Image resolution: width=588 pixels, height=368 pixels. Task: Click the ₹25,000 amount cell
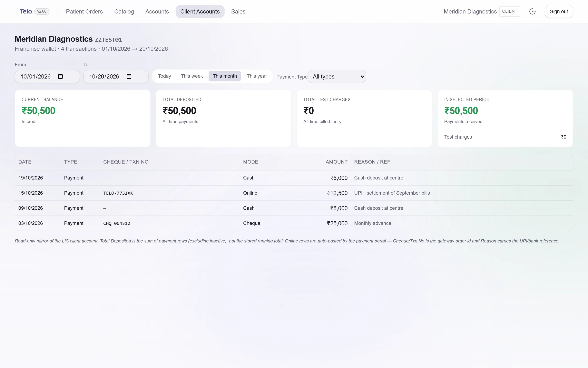click(337, 223)
